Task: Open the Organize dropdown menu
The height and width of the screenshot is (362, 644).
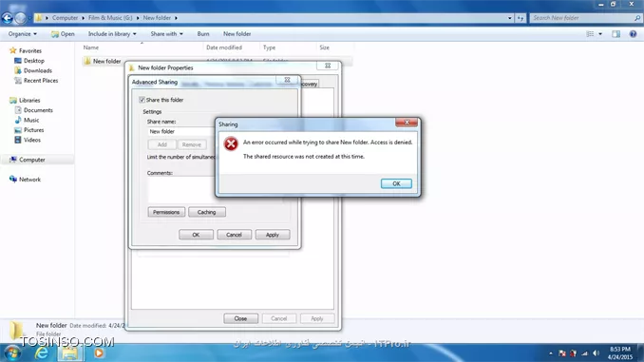Action: click(23, 33)
